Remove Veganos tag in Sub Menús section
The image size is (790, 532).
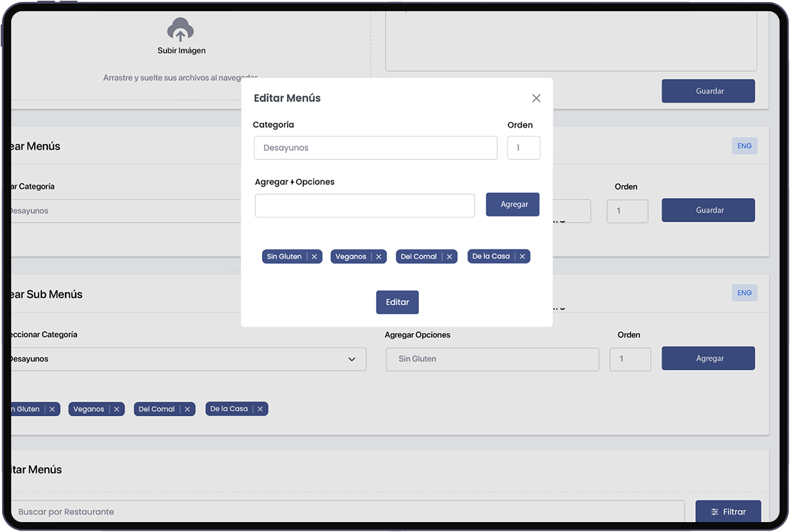(117, 410)
